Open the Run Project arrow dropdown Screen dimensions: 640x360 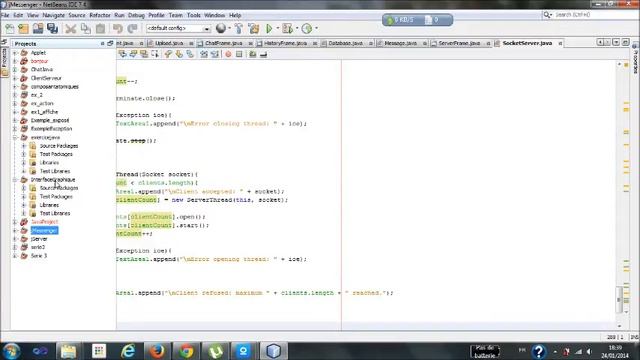(278, 28)
